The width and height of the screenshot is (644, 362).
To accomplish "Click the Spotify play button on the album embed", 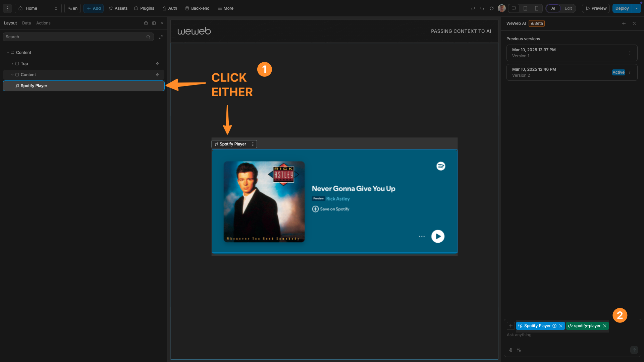I will (x=437, y=236).
